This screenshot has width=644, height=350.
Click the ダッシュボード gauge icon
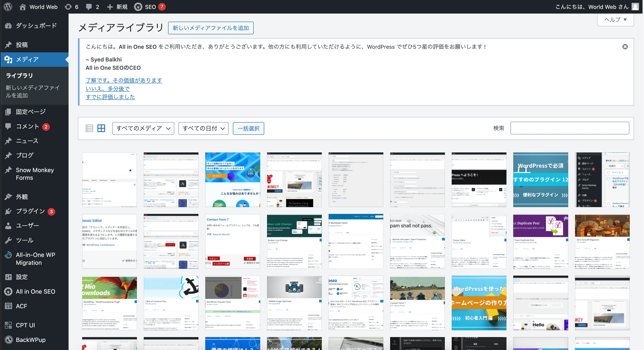pos(8,26)
